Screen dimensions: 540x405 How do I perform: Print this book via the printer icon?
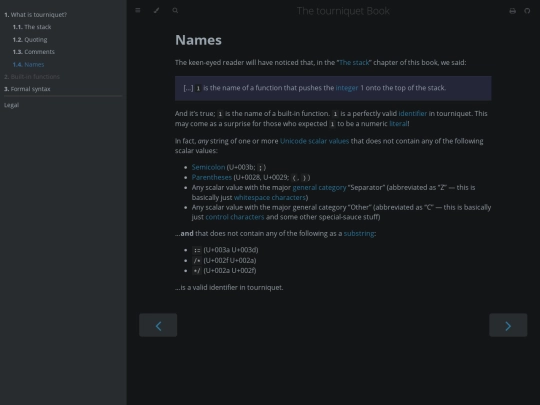[512, 11]
